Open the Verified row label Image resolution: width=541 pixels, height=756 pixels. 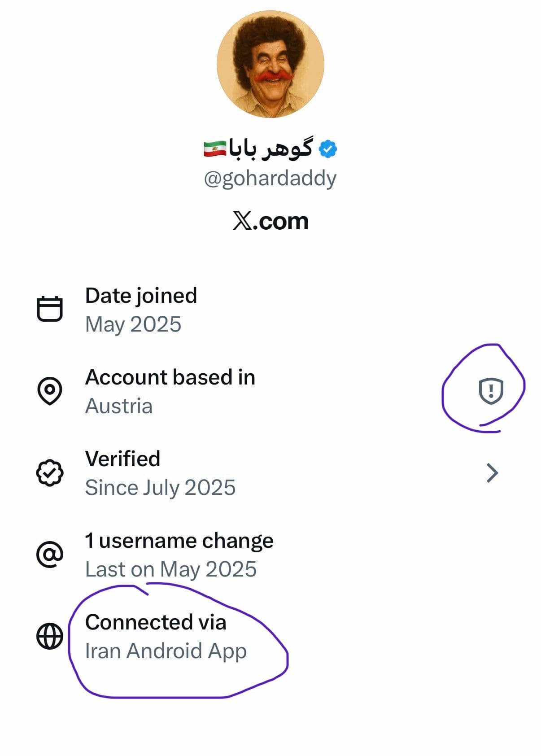coord(122,459)
